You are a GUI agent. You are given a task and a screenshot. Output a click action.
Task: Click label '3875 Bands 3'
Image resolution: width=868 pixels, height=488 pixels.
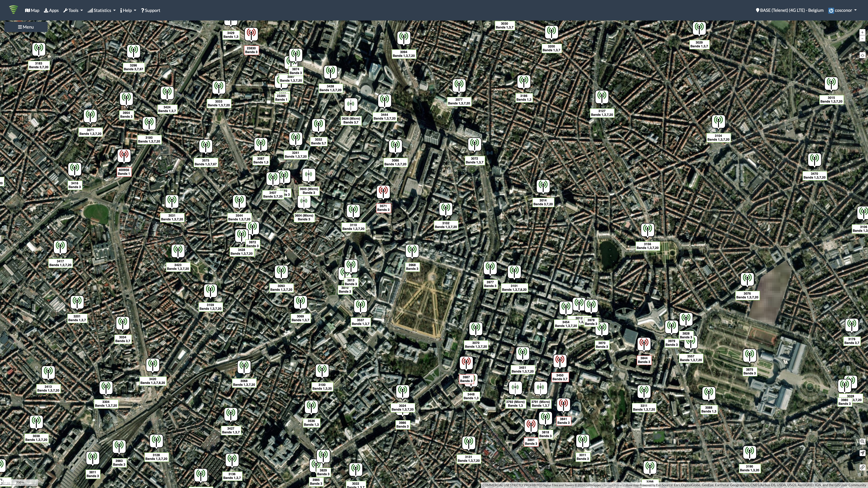point(749,371)
